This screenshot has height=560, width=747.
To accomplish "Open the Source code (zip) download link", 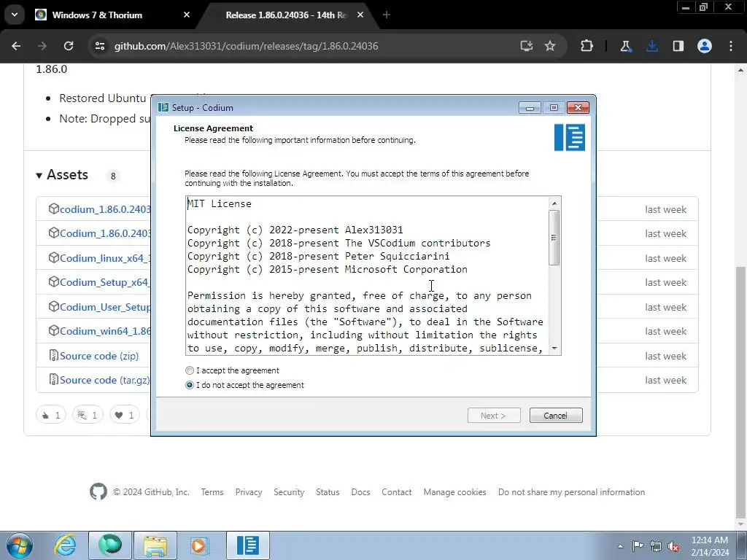I will click(x=99, y=356).
